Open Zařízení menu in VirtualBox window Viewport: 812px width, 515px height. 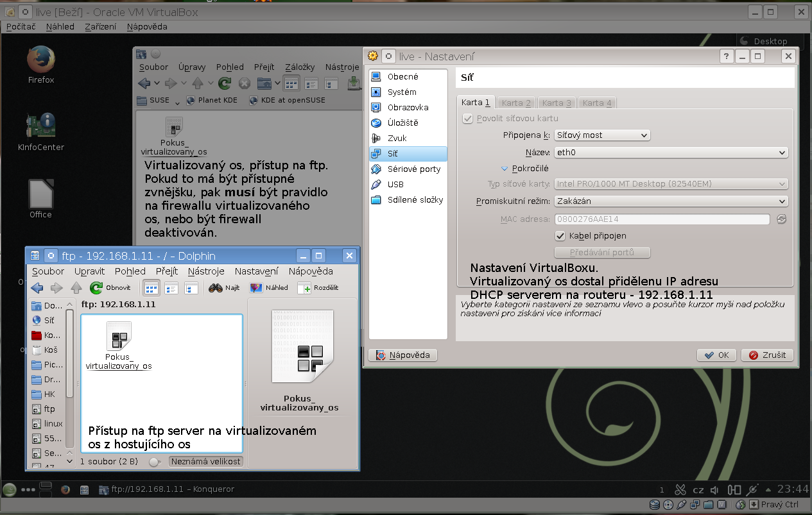pyautogui.click(x=100, y=27)
